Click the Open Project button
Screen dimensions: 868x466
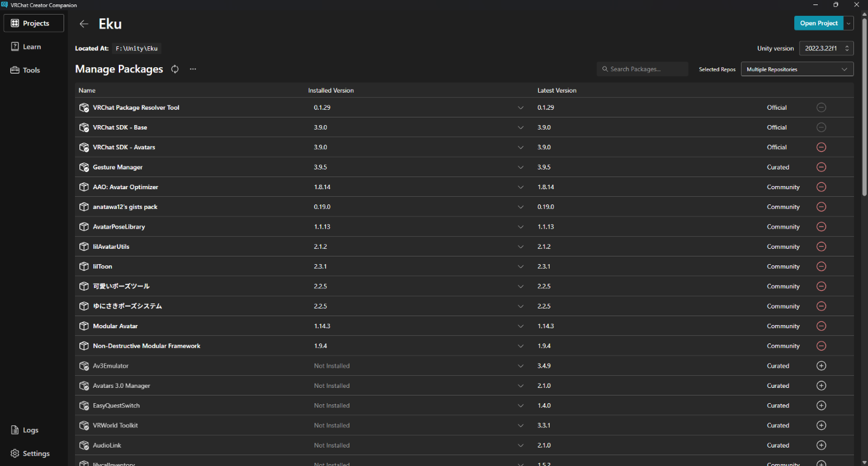pos(818,23)
